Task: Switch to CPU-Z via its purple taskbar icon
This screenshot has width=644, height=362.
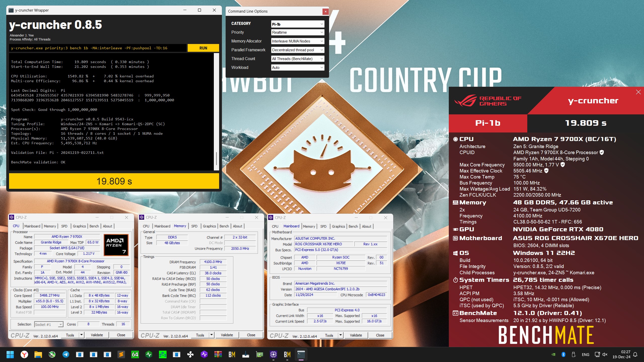Action: pyautogui.click(x=273, y=354)
